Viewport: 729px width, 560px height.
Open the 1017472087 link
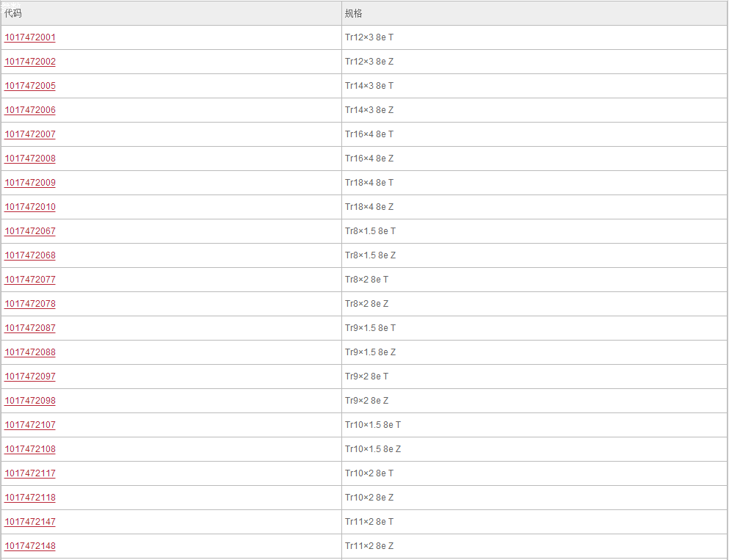(x=30, y=327)
